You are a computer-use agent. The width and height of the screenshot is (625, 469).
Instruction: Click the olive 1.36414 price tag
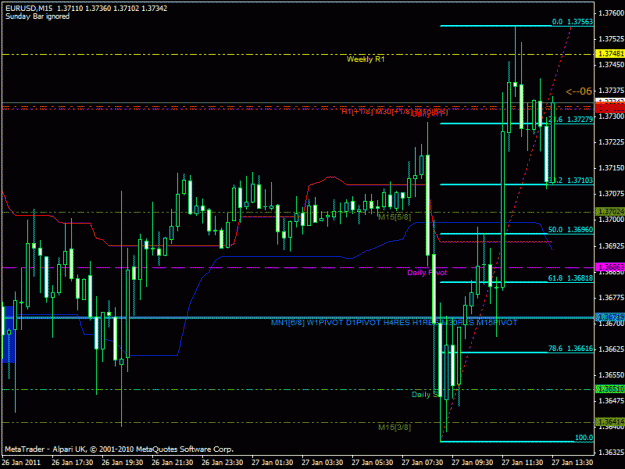[611, 422]
